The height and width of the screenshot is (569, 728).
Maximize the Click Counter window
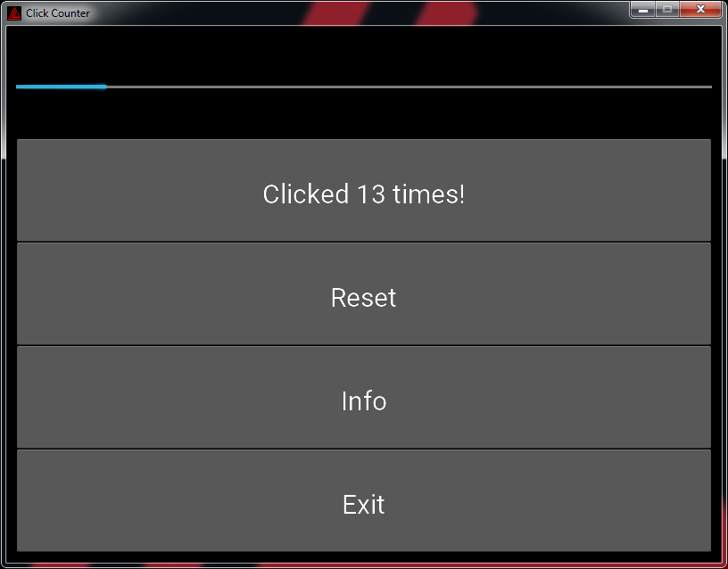[667, 9]
